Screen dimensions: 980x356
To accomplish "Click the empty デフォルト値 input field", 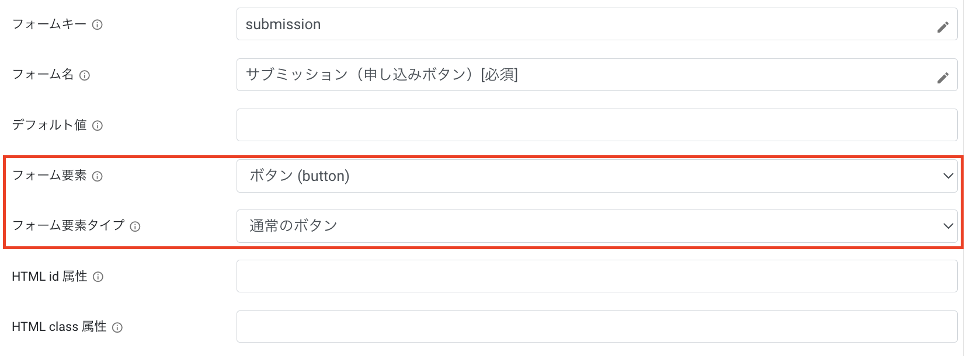I will [x=596, y=125].
